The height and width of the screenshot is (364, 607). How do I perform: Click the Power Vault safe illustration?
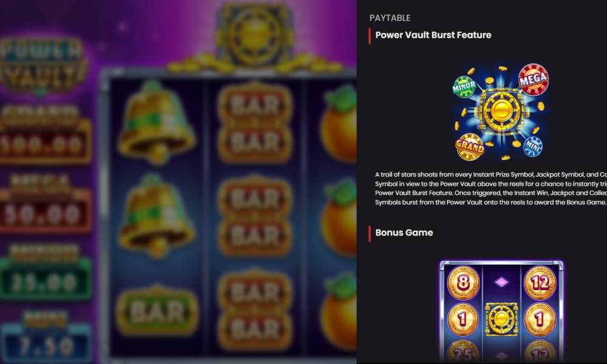coord(501,112)
